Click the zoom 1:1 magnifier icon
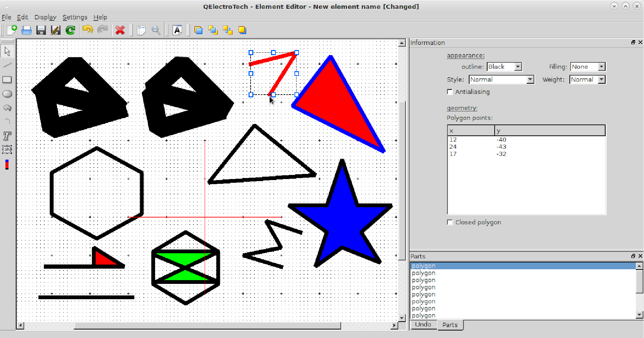This screenshot has height=338, width=644. click(156, 30)
